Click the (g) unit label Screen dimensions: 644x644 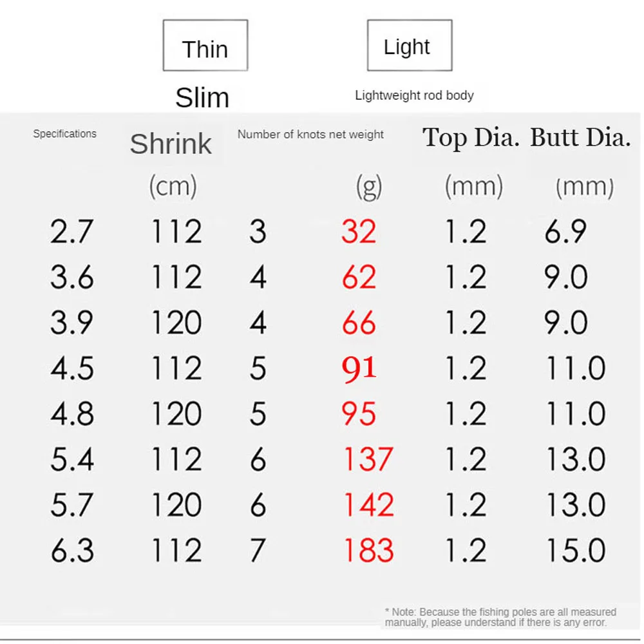(x=369, y=187)
